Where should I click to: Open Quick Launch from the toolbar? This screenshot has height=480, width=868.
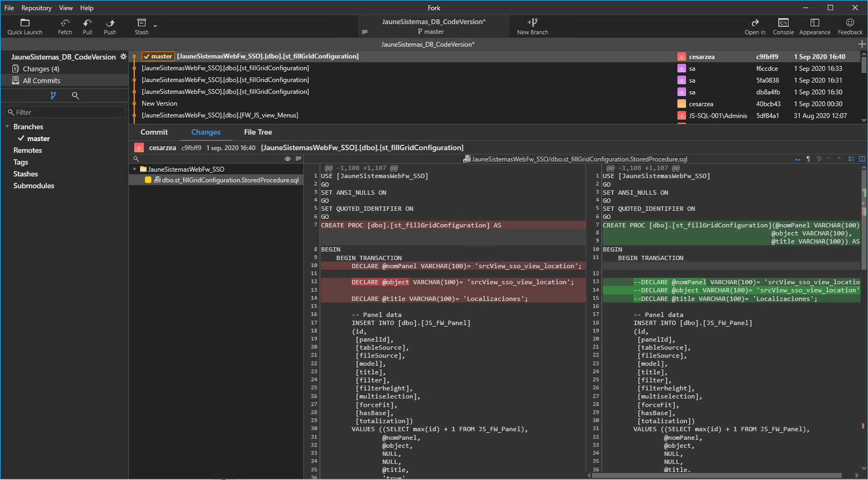(x=25, y=27)
